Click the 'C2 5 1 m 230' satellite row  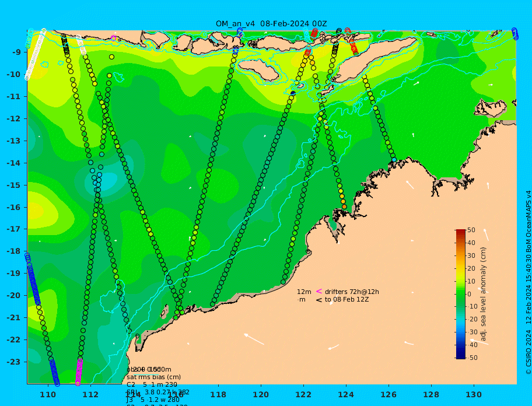pos(152,384)
